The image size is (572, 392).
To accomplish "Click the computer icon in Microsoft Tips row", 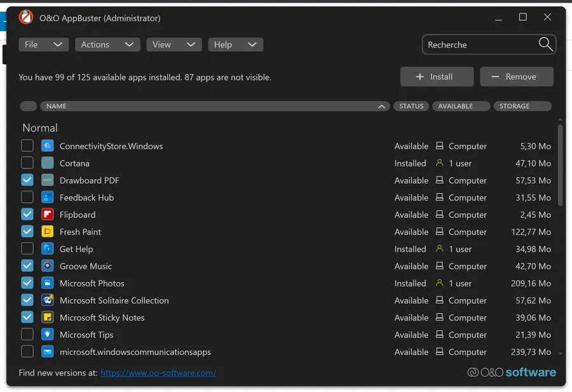I will (x=440, y=334).
